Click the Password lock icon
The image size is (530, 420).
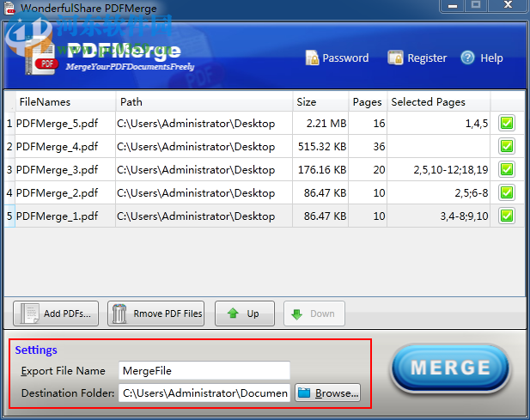point(312,58)
